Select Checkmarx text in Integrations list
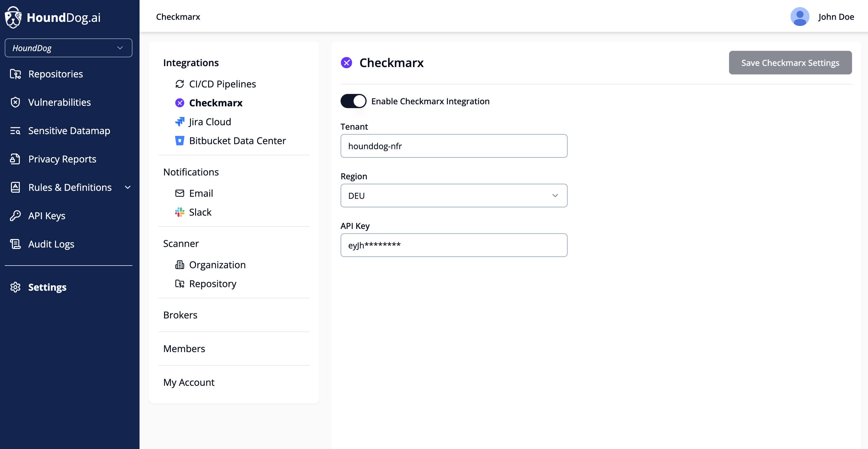 (x=216, y=103)
